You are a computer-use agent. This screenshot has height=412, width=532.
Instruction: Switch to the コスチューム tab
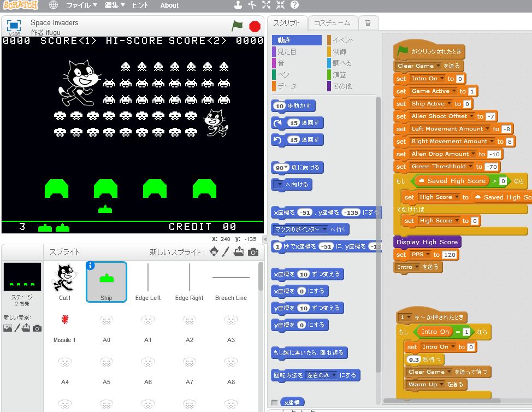point(332,23)
